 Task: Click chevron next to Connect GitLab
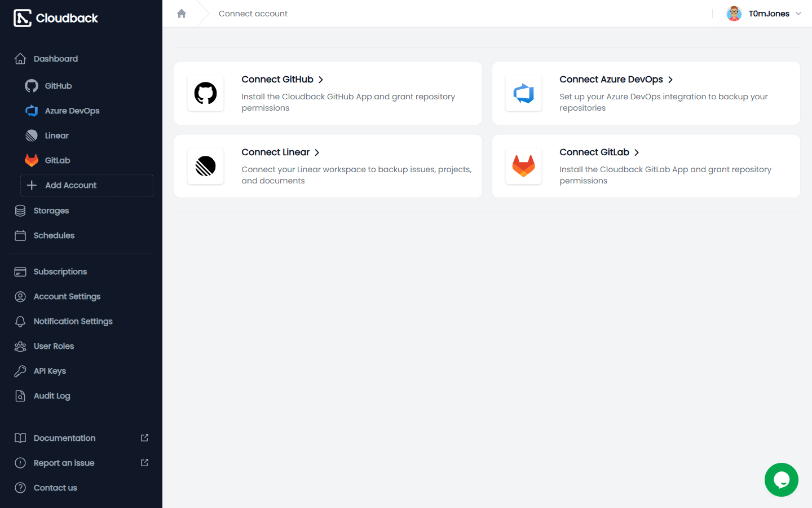tap(637, 152)
